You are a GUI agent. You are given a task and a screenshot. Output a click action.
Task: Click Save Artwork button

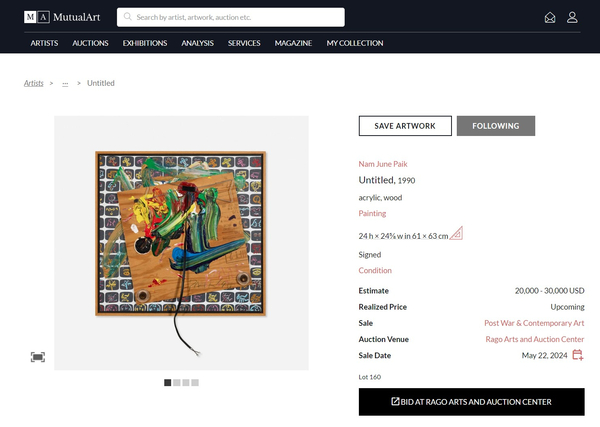pyautogui.click(x=405, y=126)
